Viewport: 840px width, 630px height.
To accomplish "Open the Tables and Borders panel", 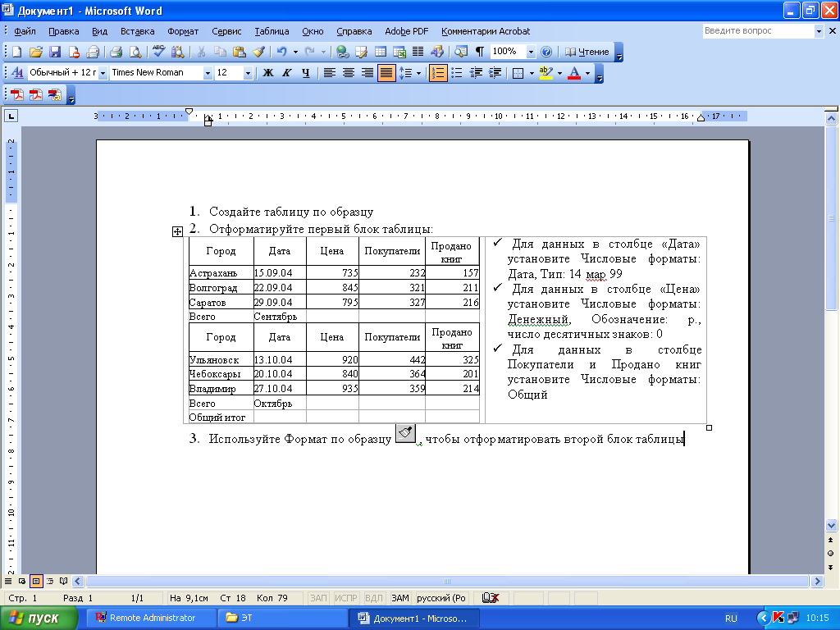I will [x=362, y=52].
